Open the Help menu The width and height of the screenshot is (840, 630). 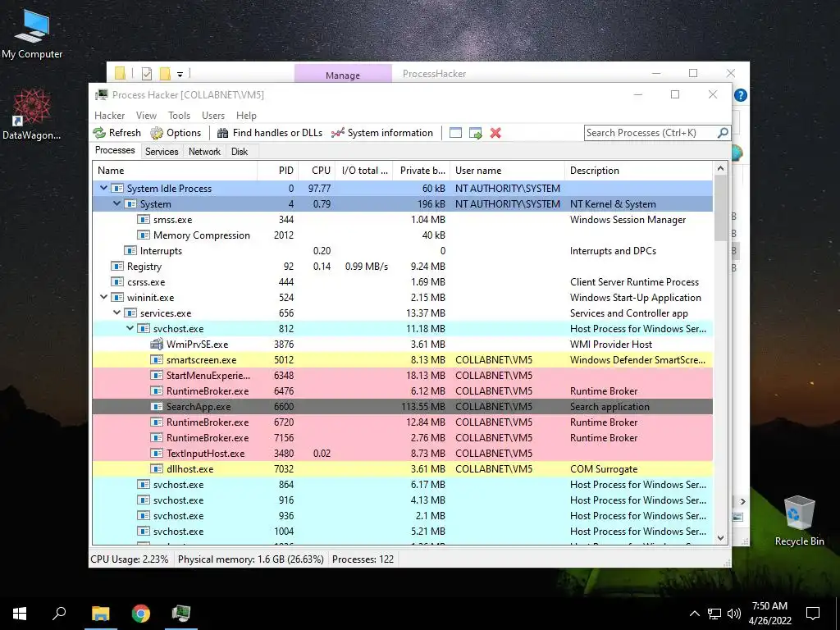pos(246,116)
